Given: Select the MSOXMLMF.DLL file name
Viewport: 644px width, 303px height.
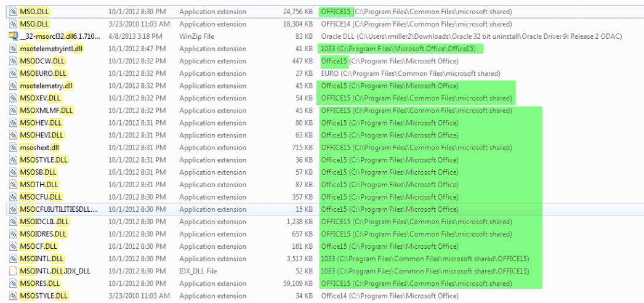Looking at the screenshot, I should [46, 110].
